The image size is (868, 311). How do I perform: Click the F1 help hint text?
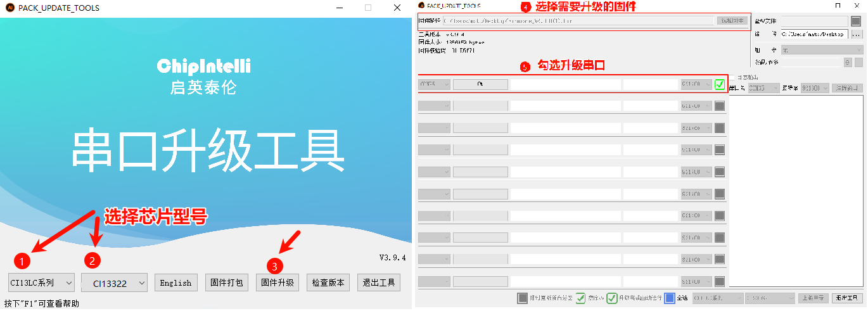click(x=42, y=303)
